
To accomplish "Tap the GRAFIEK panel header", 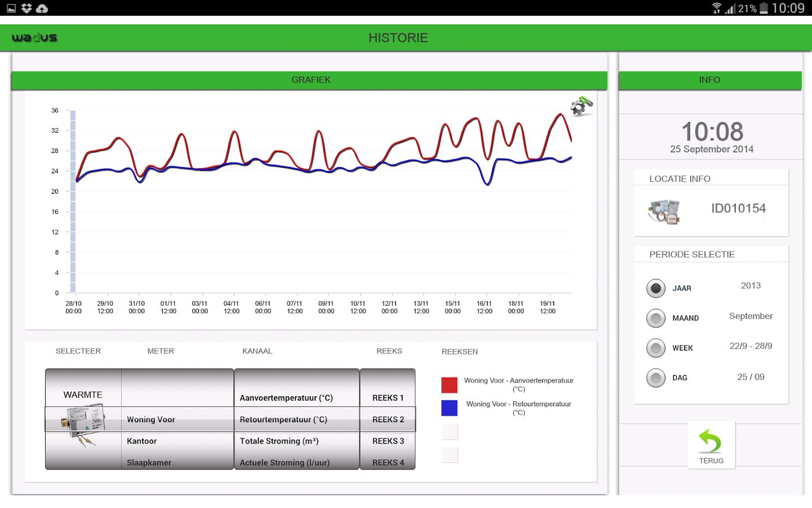I will pyautogui.click(x=309, y=80).
